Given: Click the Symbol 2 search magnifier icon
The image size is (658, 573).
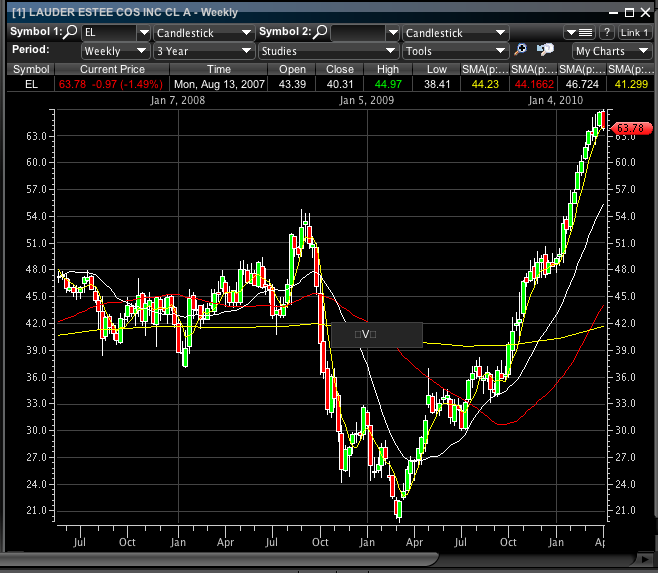Looking at the screenshot, I should click(321, 33).
